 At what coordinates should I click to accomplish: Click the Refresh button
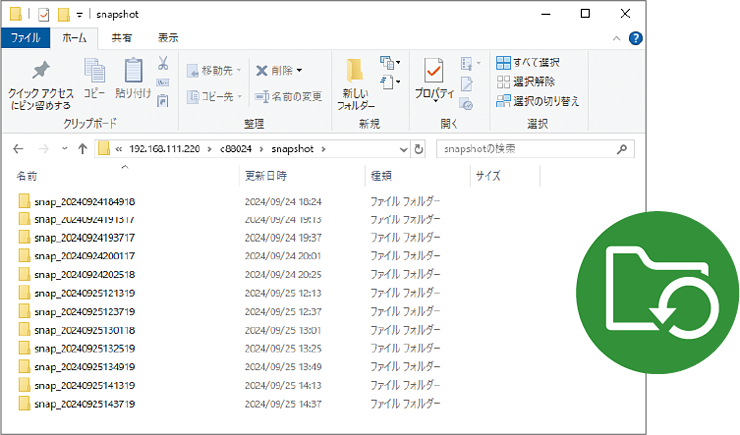coord(419,149)
